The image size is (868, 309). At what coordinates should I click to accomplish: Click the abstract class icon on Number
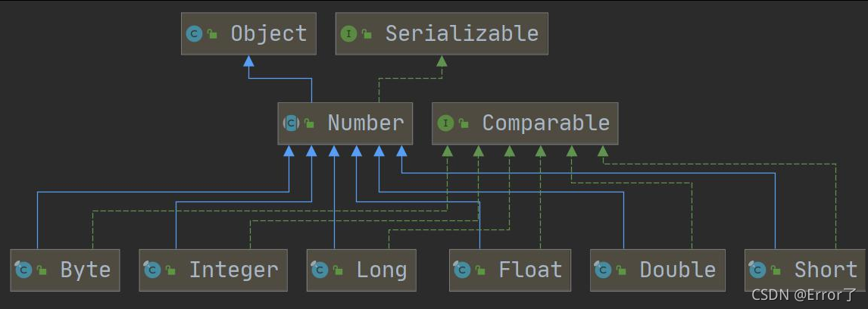[291, 123]
